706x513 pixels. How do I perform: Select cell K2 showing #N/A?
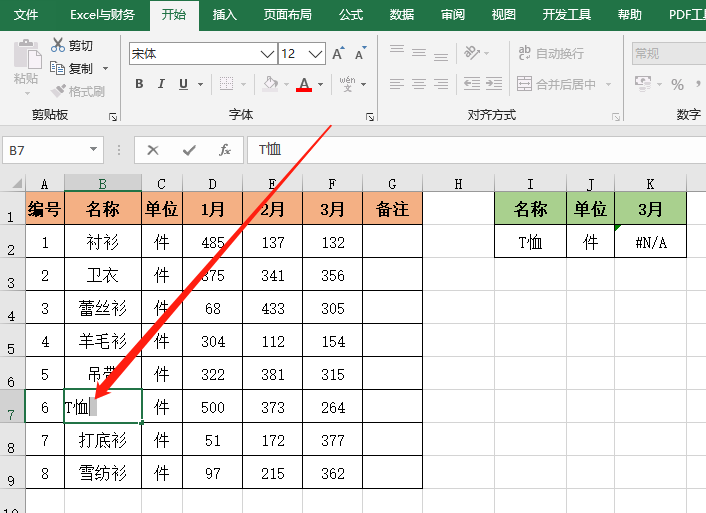[x=651, y=242]
